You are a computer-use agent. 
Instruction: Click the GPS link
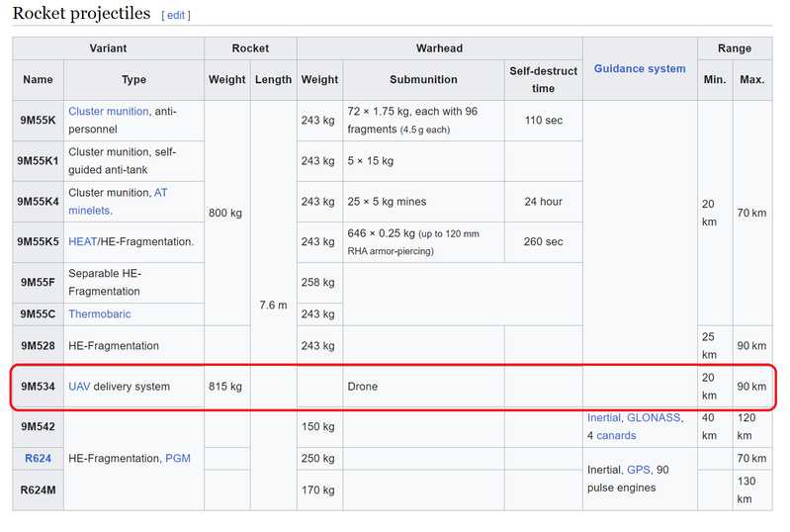click(638, 470)
